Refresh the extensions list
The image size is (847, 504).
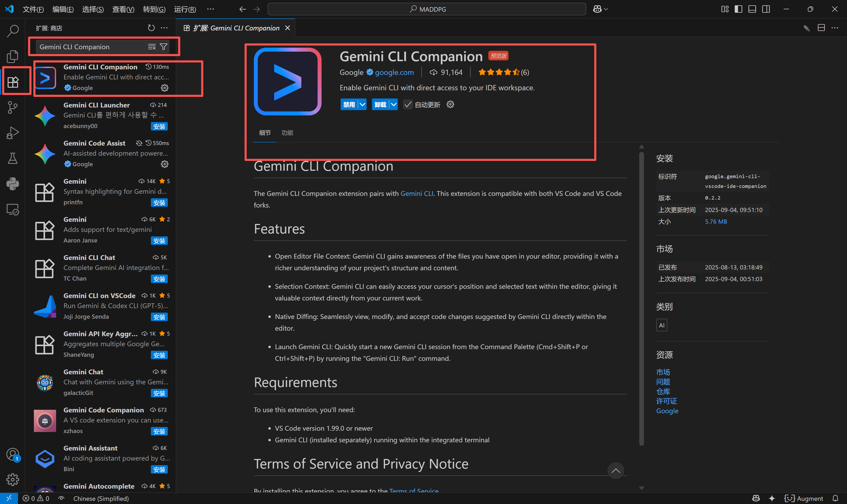tap(151, 28)
